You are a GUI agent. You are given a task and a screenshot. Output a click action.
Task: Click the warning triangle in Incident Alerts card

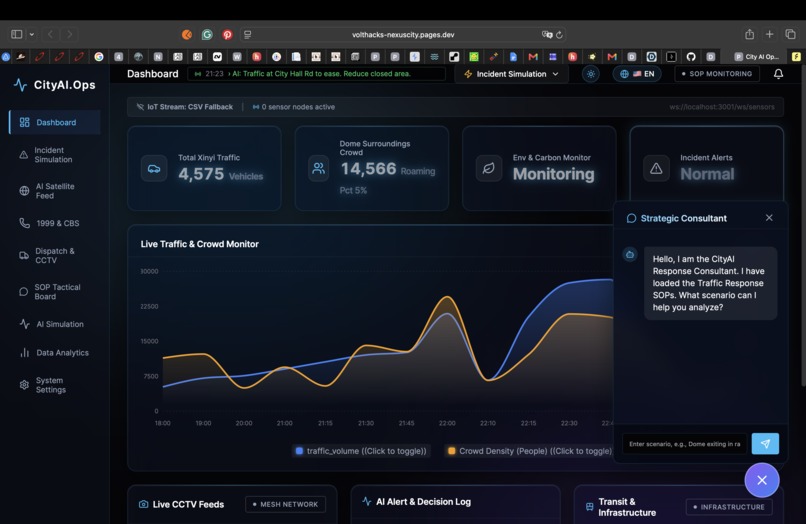click(656, 168)
